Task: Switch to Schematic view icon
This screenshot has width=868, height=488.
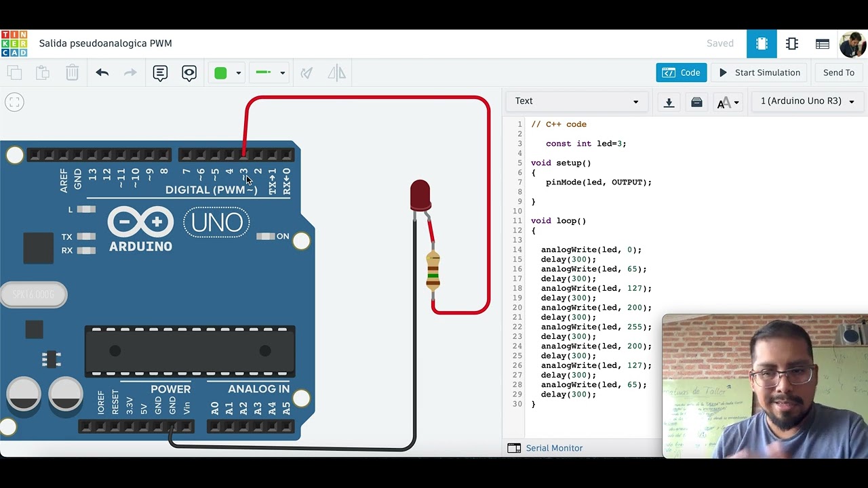Action: (792, 44)
